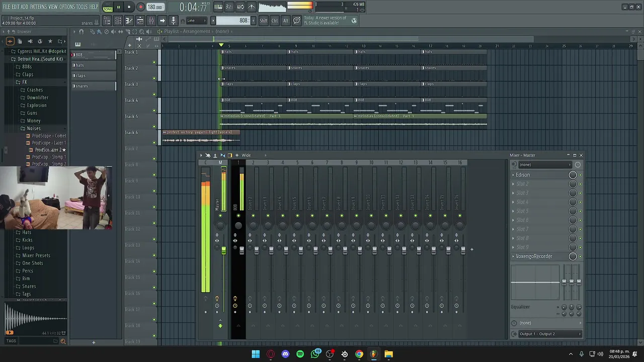Click the metronome icon in top toolbar
The image size is (644, 362).
click(x=252, y=7)
